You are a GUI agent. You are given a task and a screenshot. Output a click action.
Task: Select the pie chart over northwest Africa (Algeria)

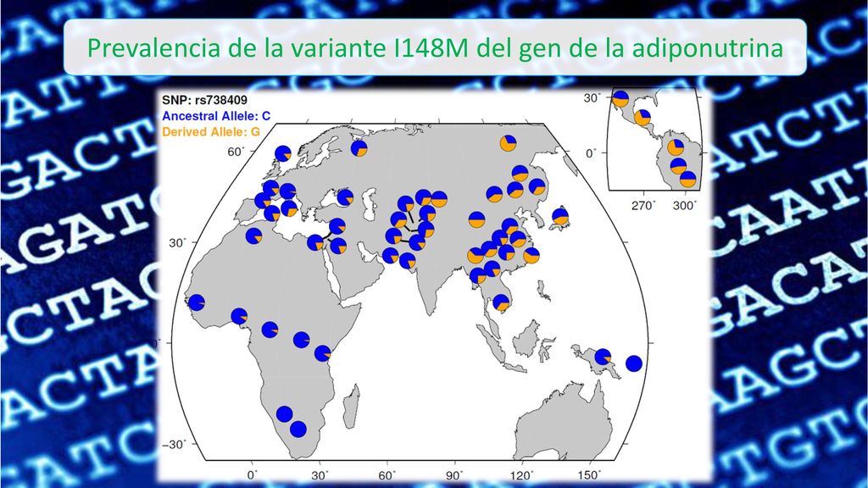click(253, 236)
